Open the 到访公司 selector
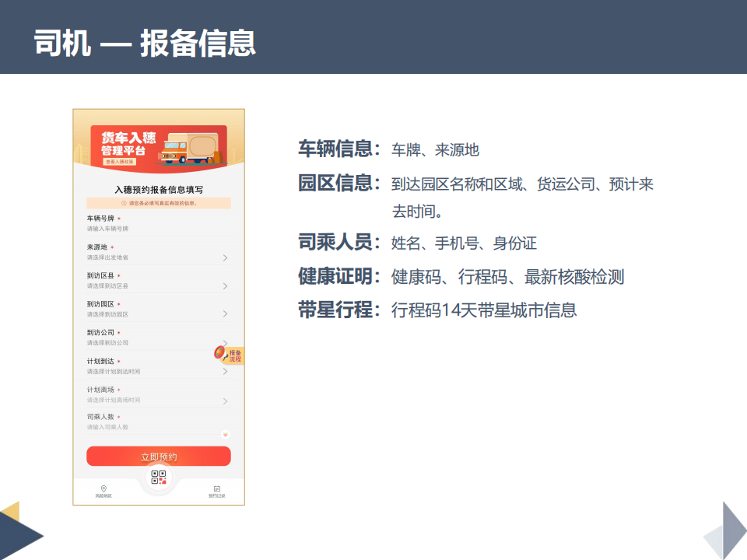 coord(156,342)
